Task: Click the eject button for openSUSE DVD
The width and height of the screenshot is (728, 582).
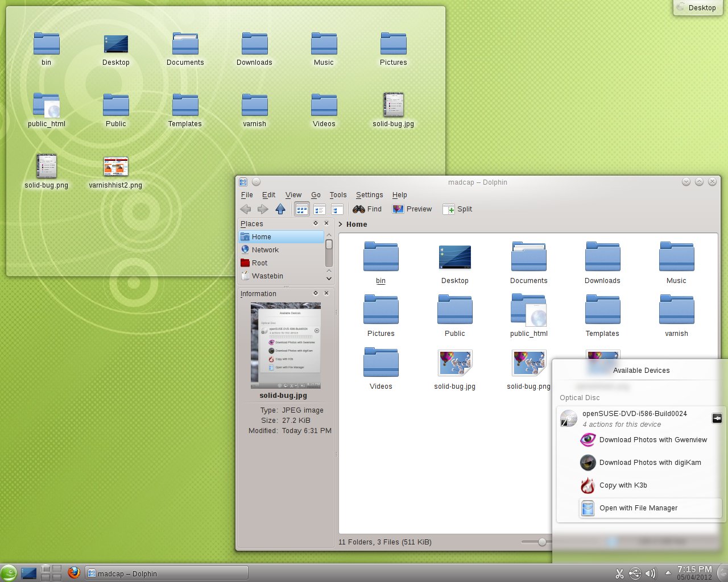Action: point(717,418)
